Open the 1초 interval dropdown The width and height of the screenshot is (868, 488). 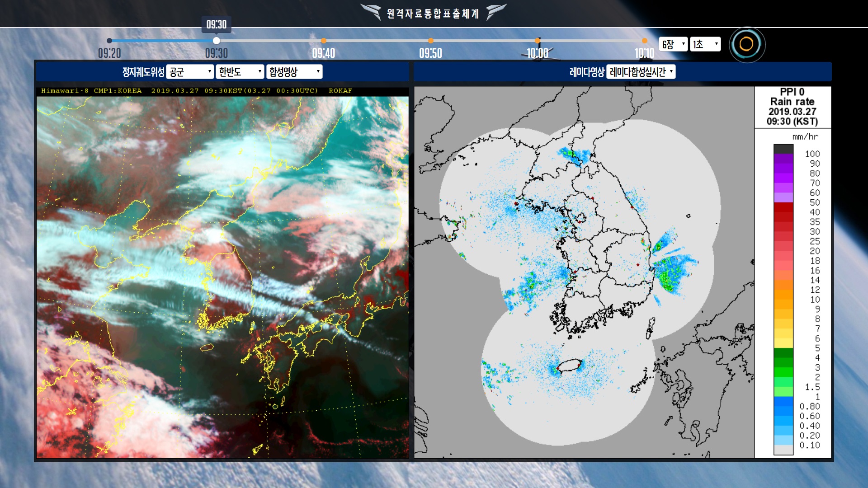(x=705, y=44)
